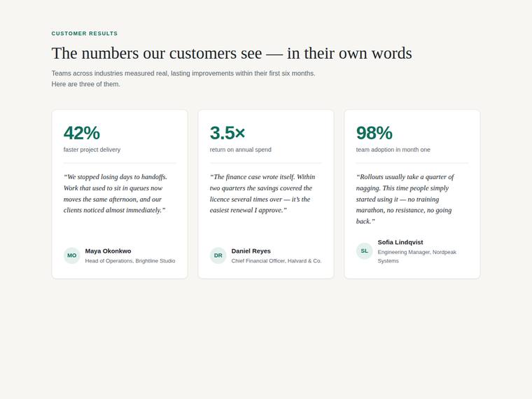Click Sofia Lindqvist's name
Image resolution: width=532 pixels, height=399 pixels.
400,242
